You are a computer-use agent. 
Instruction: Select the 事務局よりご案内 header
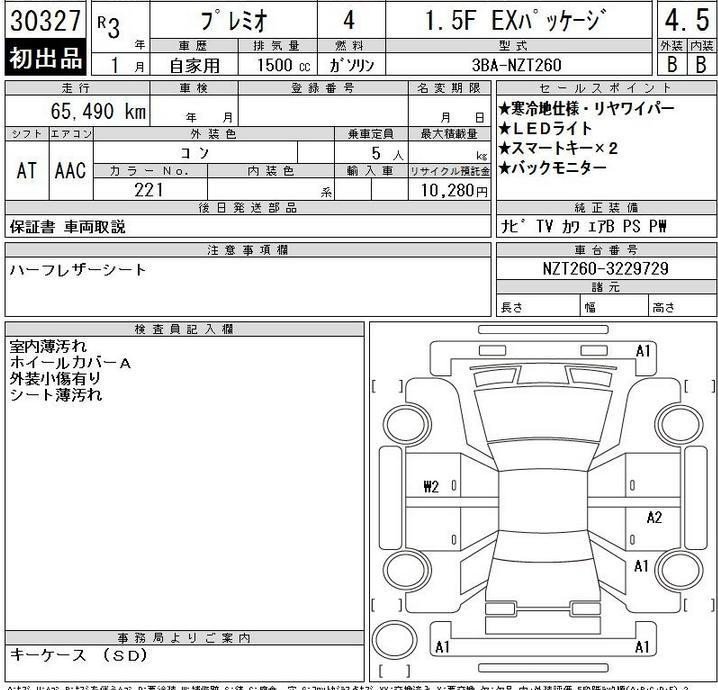click(x=184, y=637)
